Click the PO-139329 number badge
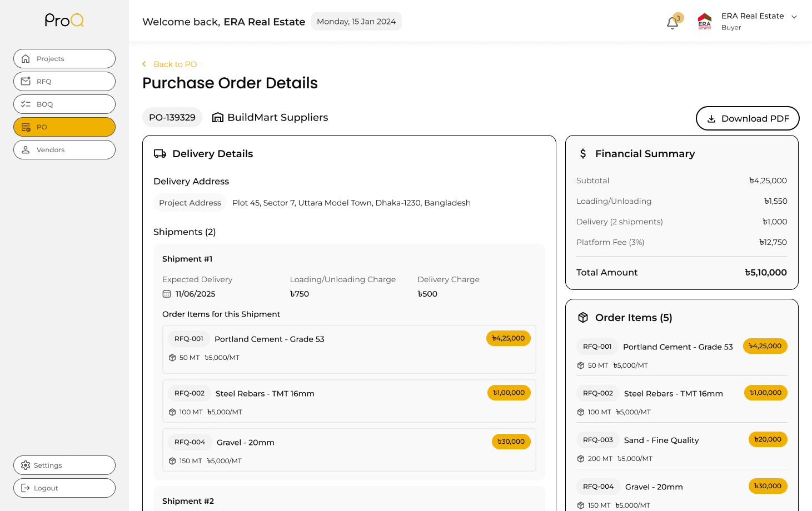This screenshot has height=511, width=812. 172,118
